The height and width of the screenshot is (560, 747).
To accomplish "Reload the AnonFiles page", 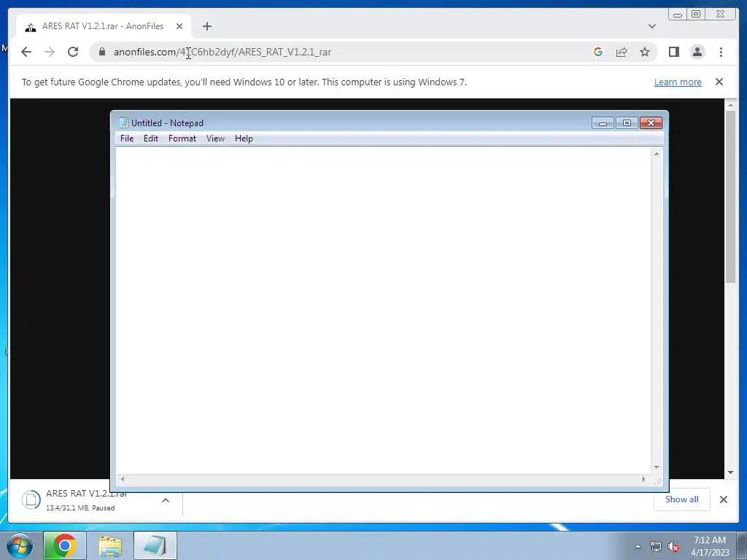I will [73, 52].
